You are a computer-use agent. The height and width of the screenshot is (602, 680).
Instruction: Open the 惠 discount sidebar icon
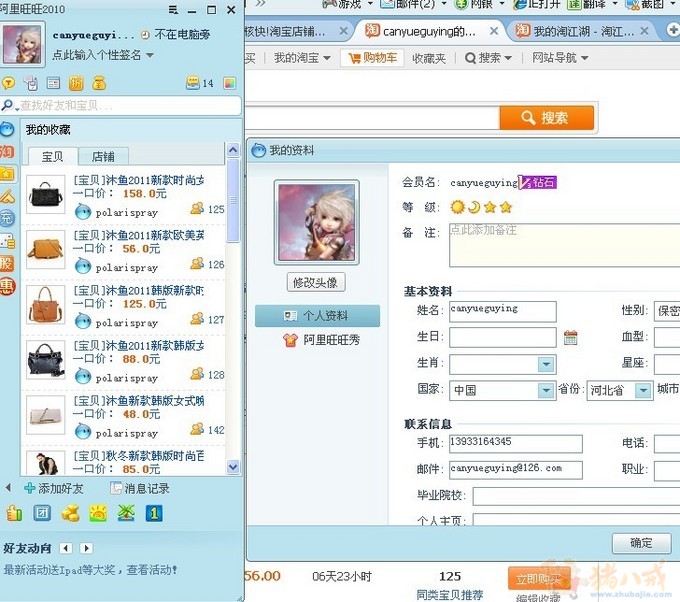(x=7, y=286)
